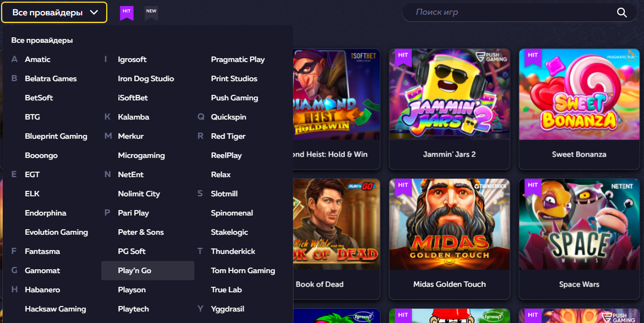
Task: Select NetEnt provider
Action: [x=130, y=174]
